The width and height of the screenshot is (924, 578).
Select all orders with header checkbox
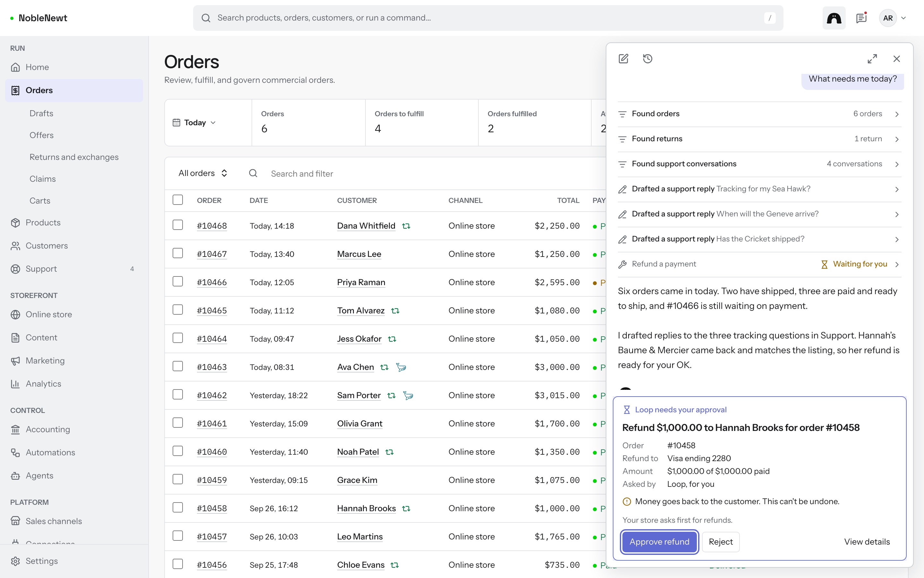point(177,200)
